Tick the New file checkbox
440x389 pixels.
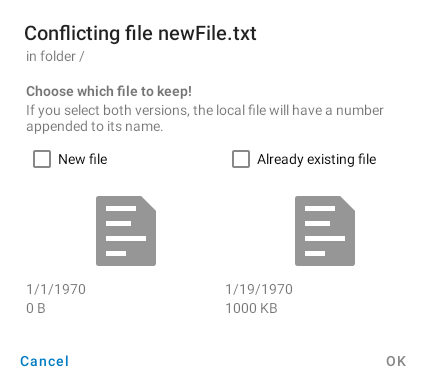coord(42,159)
